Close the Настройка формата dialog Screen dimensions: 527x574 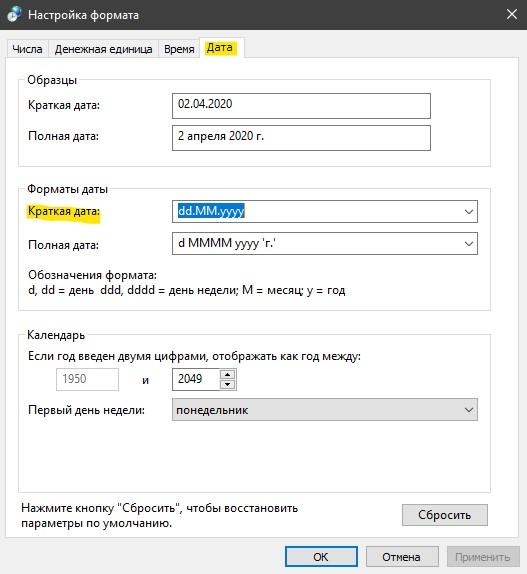coord(511,15)
